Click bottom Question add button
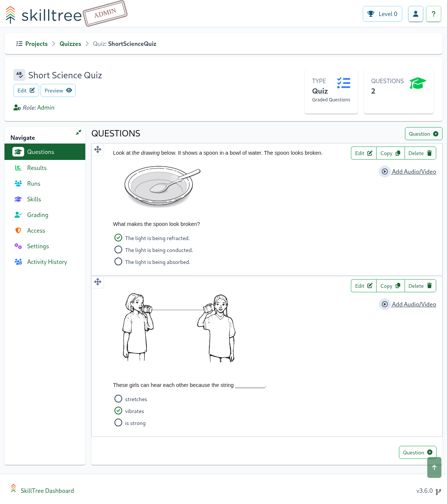 [418, 453]
